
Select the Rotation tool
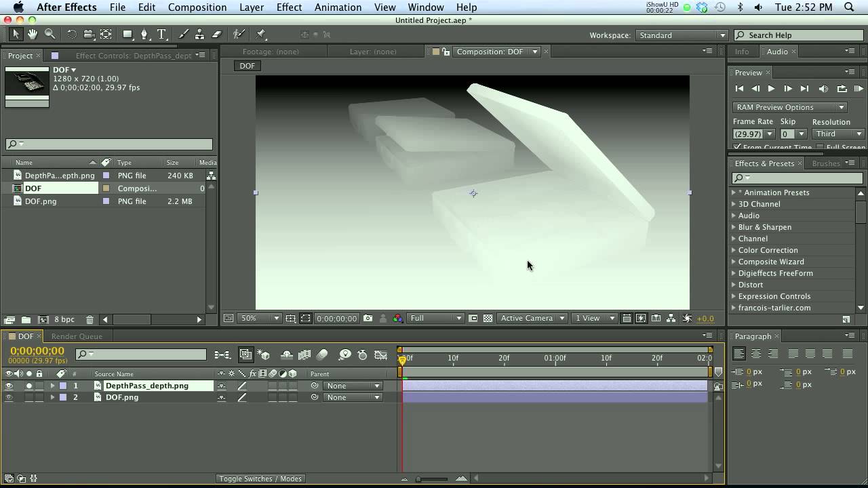click(x=71, y=34)
